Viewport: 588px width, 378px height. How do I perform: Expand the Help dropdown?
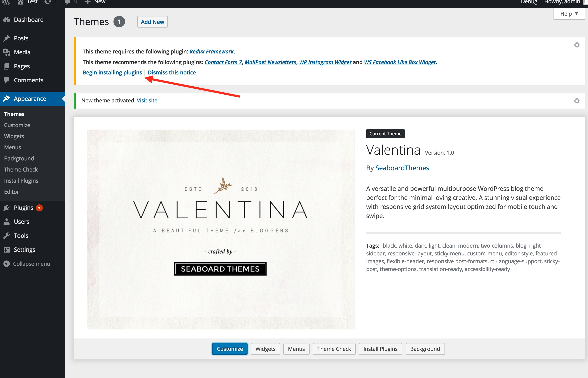pos(569,14)
